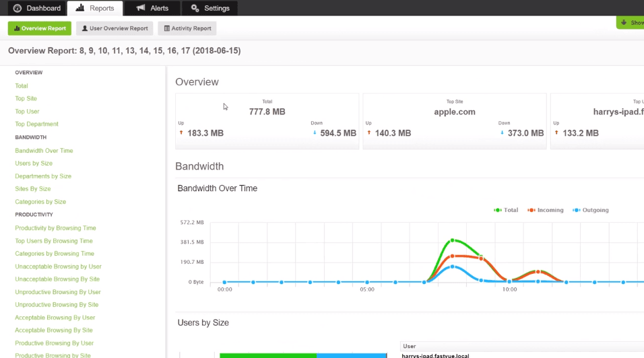Click the 10:00 axis label
Image resolution: width=644 pixels, height=358 pixels.
509,289
